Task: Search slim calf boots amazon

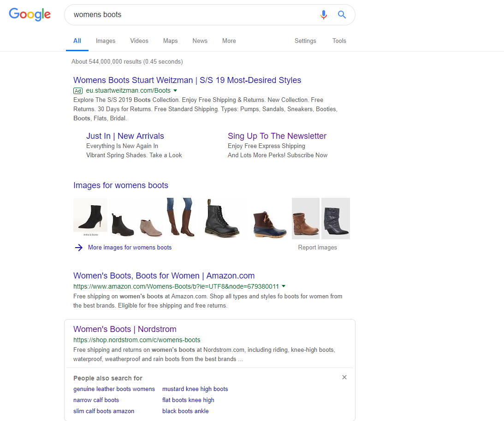Action: pos(104,411)
